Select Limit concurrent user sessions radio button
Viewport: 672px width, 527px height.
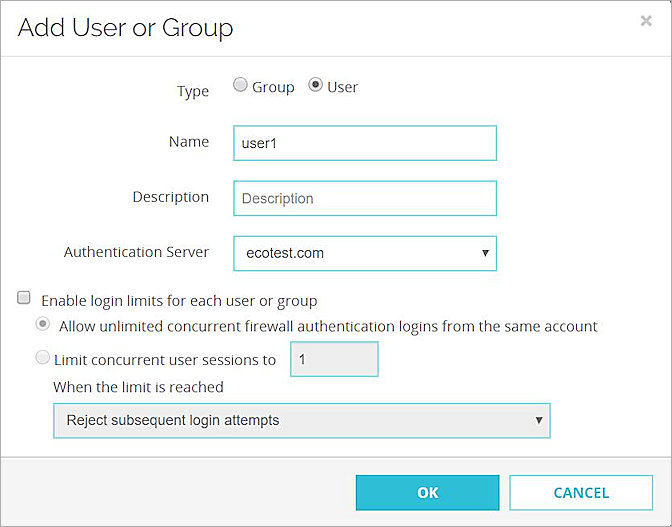[x=42, y=357]
